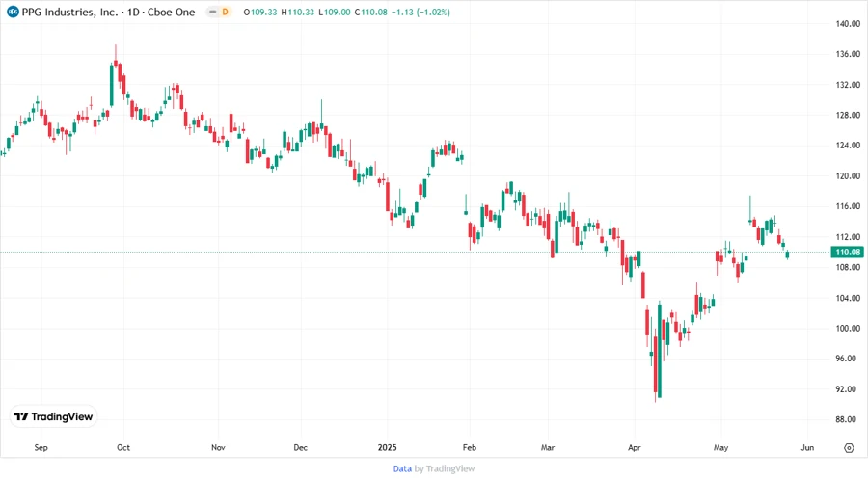Click the 2025 label on time axis
This screenshot has height=480, width=868.
tap(387, 447)
